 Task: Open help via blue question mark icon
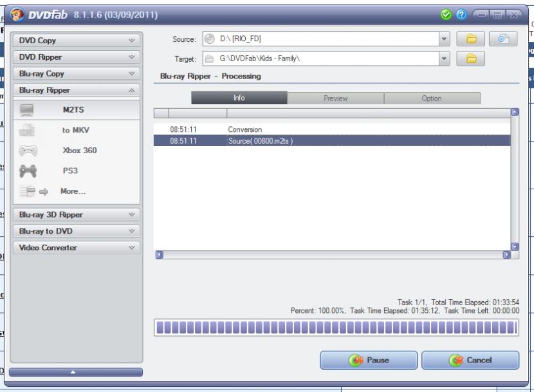tap(461, 15)
